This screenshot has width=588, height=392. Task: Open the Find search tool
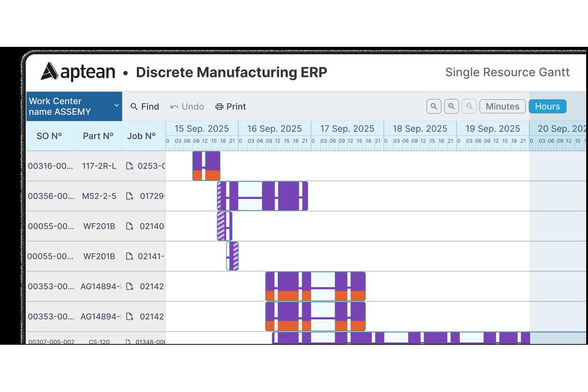click(x=145, y=106)
